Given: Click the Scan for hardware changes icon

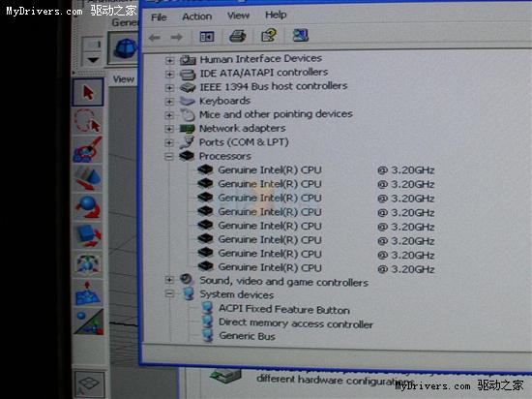Looking at the screenshot, I should coord(300,35).
